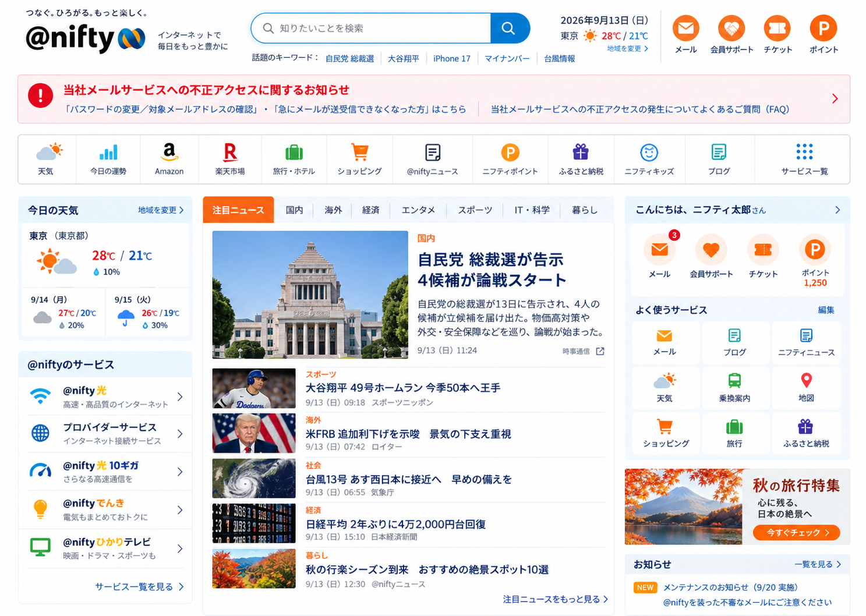Open @niftyでんき row chevron
866x616 pixels.
coord(180,510)
